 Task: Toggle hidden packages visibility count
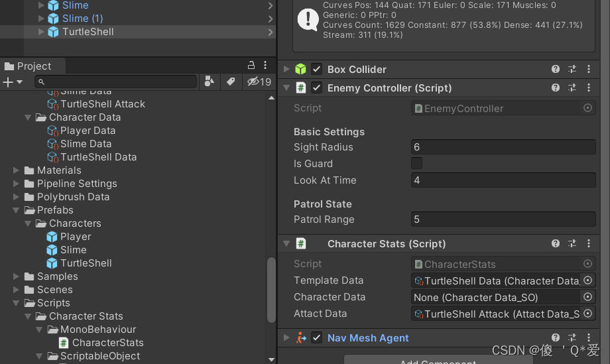point(259,82)
